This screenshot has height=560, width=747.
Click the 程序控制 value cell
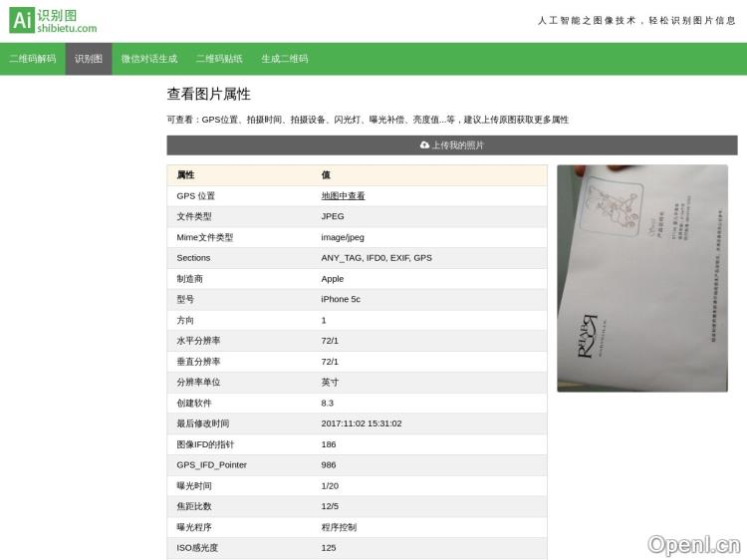339,527
